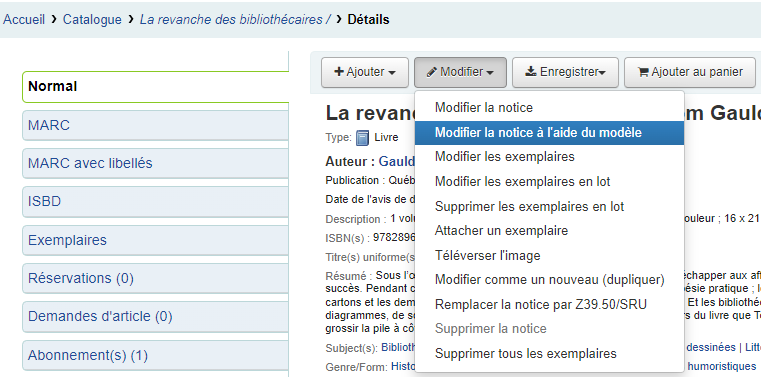Choose Téléverser l'image
761x377 pixels.
click(549, 255)
